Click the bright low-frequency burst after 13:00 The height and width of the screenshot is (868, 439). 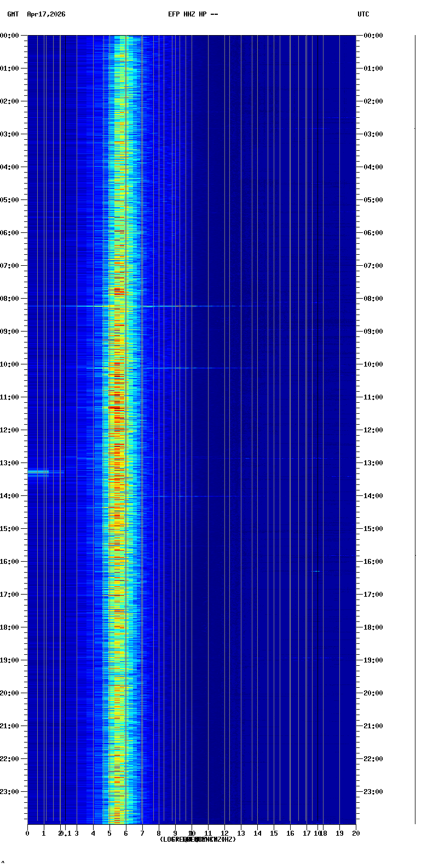click(38, 471)
